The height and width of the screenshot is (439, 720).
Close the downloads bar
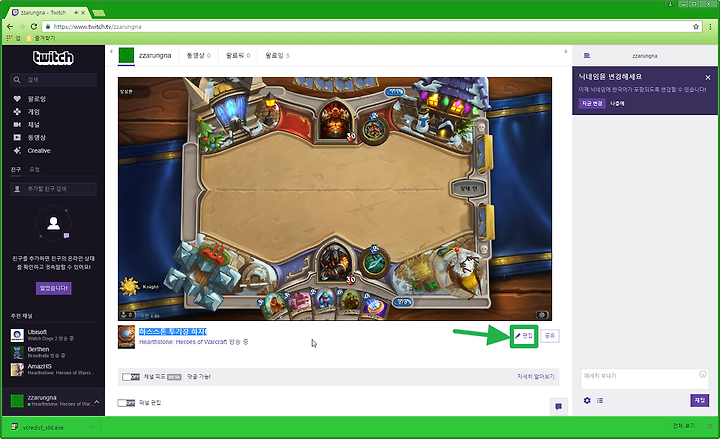(x=710, y=426)
